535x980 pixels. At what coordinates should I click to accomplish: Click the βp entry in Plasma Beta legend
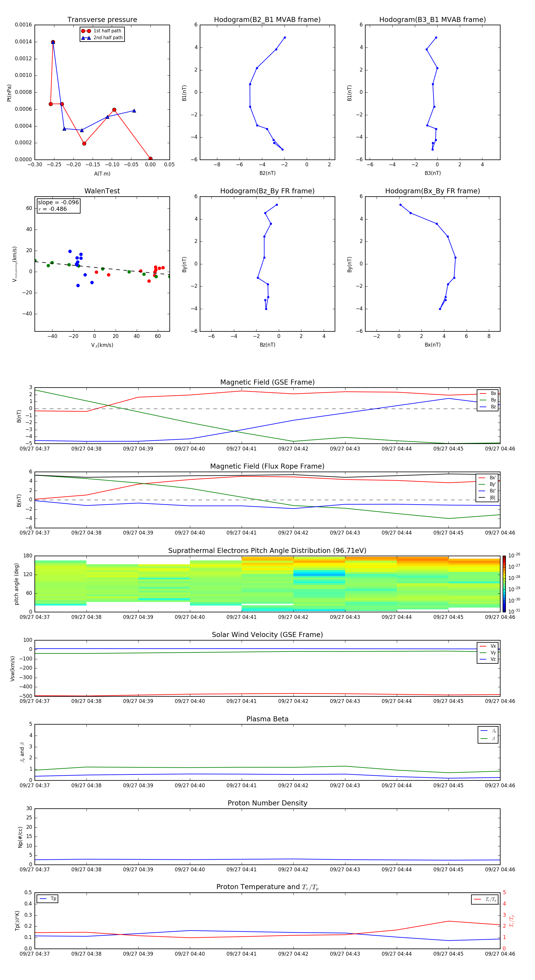point(488,731)
